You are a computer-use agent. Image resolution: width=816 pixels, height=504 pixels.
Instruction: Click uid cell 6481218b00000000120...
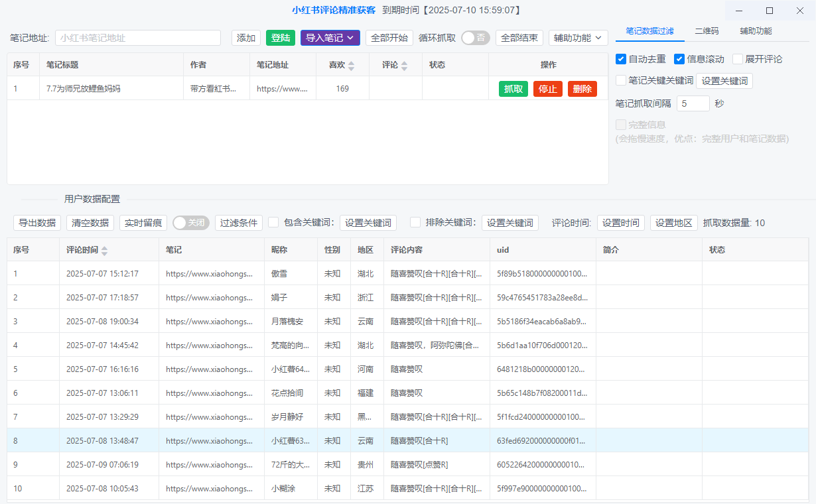point(543,369)
